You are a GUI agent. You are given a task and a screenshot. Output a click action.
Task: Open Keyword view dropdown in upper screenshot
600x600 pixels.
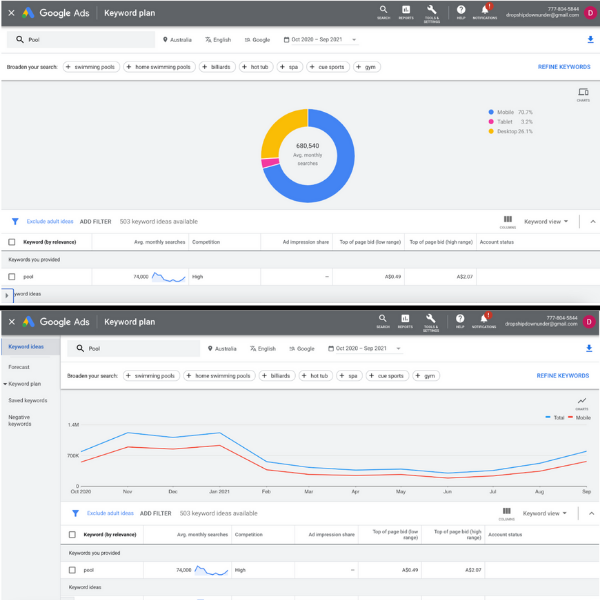coord(546,222)
